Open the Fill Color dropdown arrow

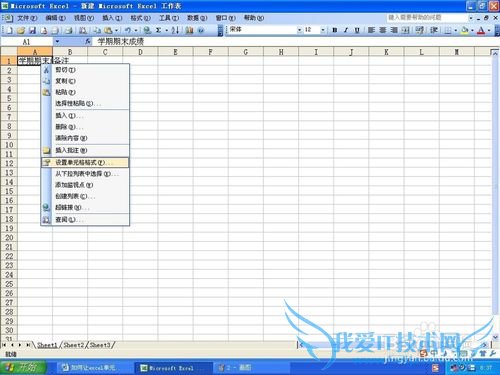pos(472,30)
